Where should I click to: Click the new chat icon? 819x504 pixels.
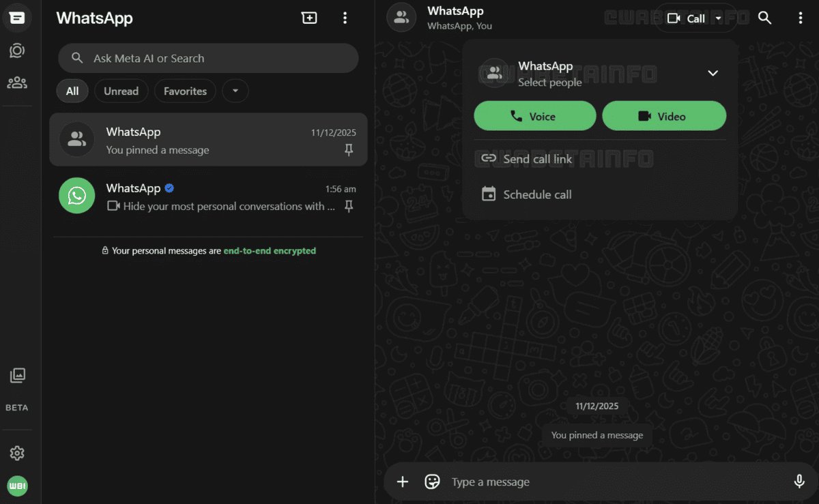tap(309, 18)
